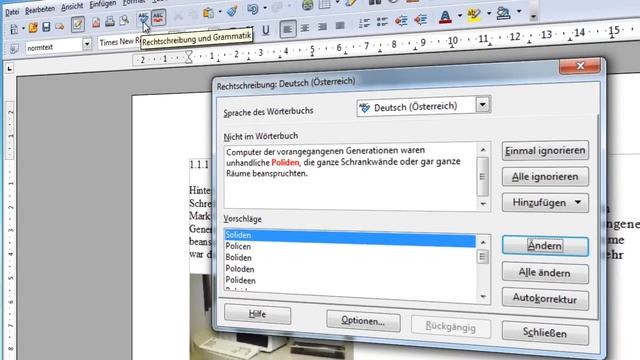640x360 pixels.
Task: Open Styles and Formatting icon beside normtext
Action: (x=13, y=49)
